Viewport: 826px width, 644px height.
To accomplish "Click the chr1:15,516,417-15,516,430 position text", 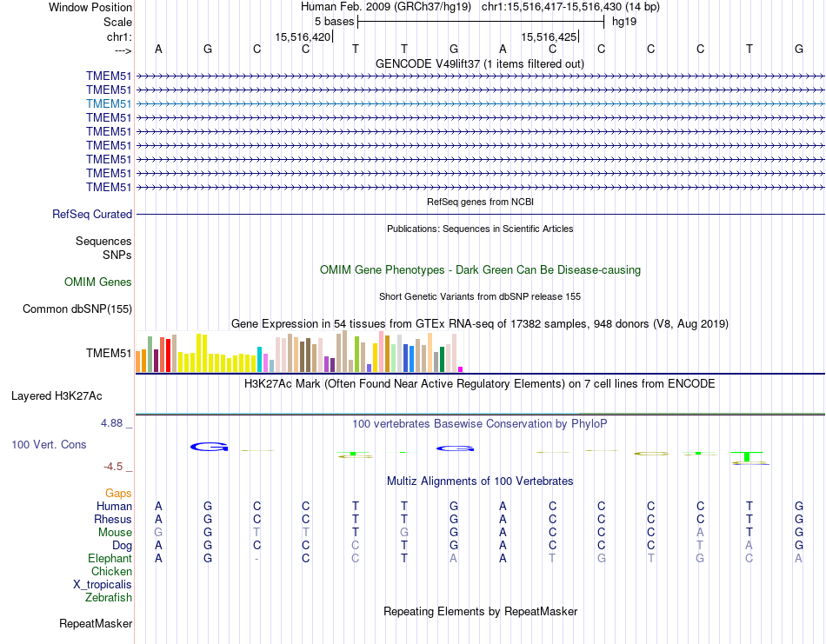I will click(570, 7).
